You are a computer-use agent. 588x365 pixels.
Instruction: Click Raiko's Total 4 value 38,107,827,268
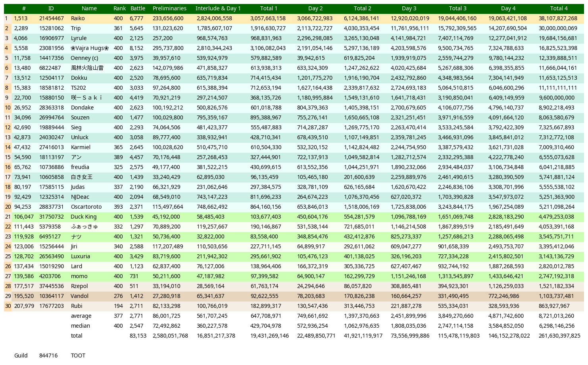click(558, 18)
